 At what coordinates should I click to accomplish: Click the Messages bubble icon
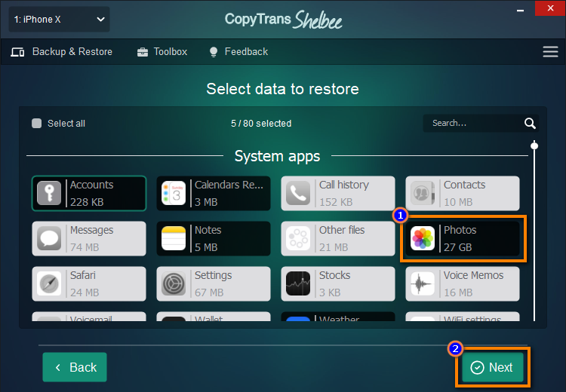pyautogui.click(x=49, y=238)
